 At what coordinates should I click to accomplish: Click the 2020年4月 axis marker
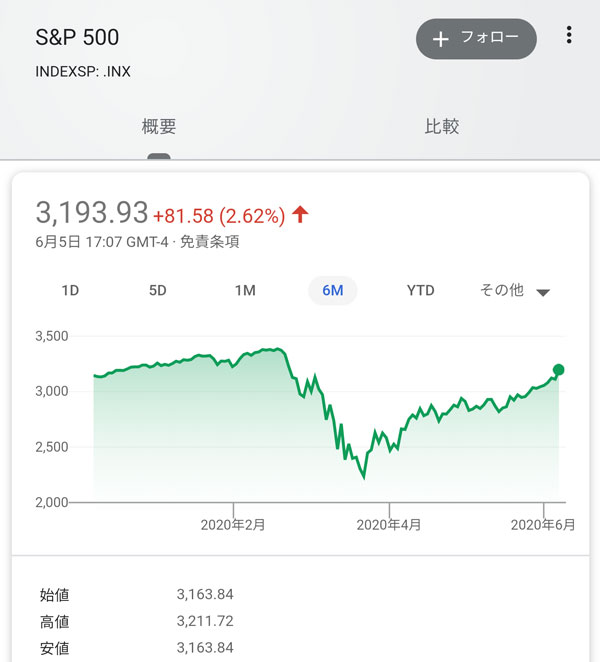[389, 524]
